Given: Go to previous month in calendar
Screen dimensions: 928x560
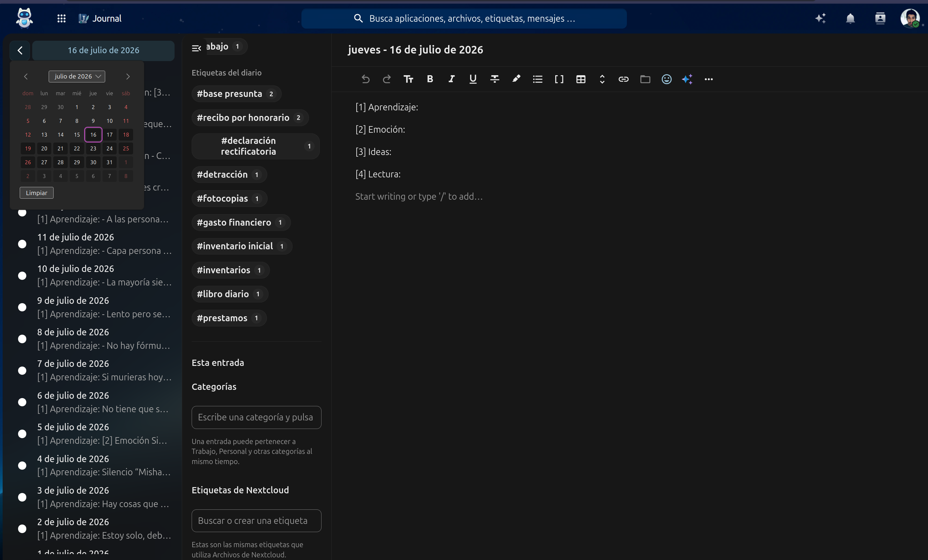Looking at the screenshot, I should (x=26, y=77).
